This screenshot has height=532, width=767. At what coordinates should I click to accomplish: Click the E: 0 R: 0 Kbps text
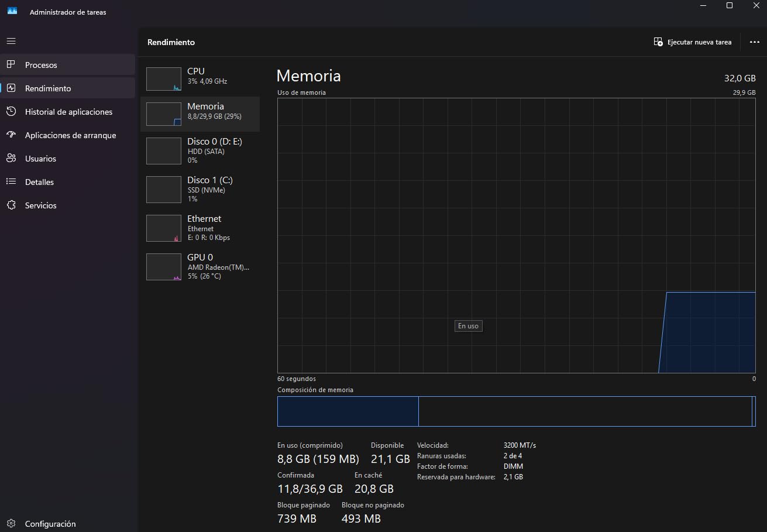coord(209,238)
